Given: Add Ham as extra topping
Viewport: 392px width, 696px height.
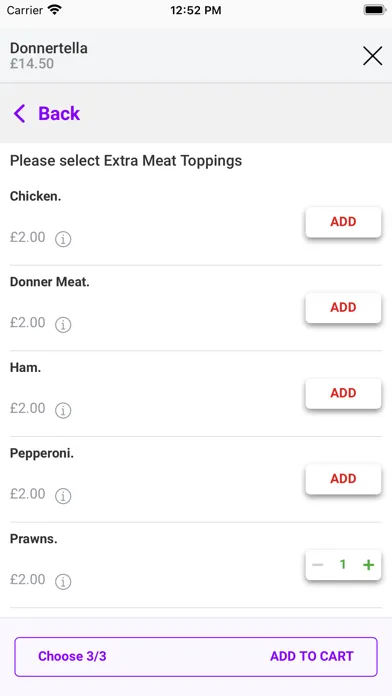Looking at the screenshot, I should click(343, 393).
